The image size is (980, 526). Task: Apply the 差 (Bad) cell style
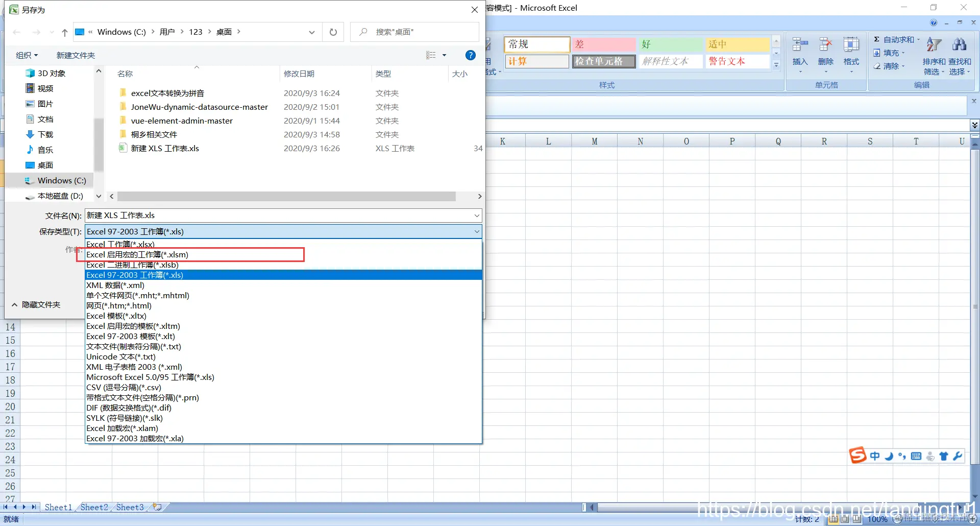(x=604, y=44)
